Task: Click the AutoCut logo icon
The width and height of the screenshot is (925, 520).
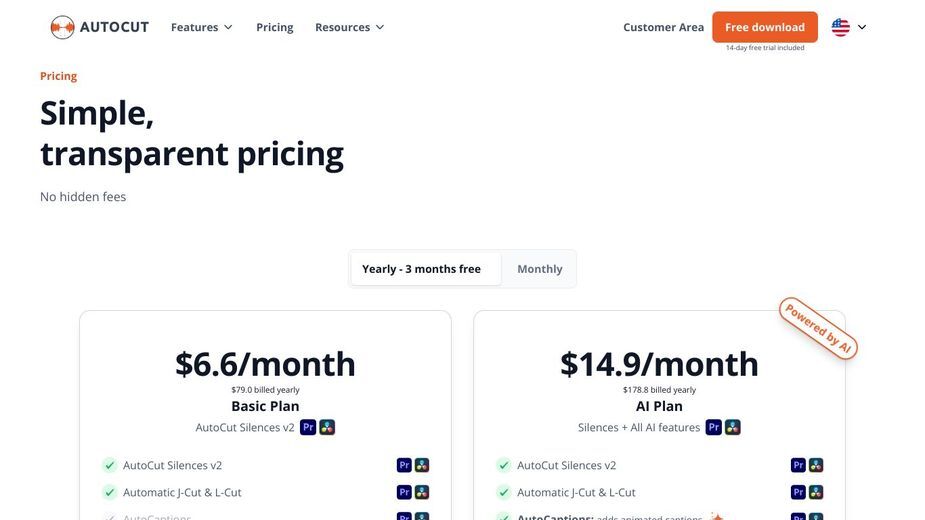Action: [x=62, y=27]
